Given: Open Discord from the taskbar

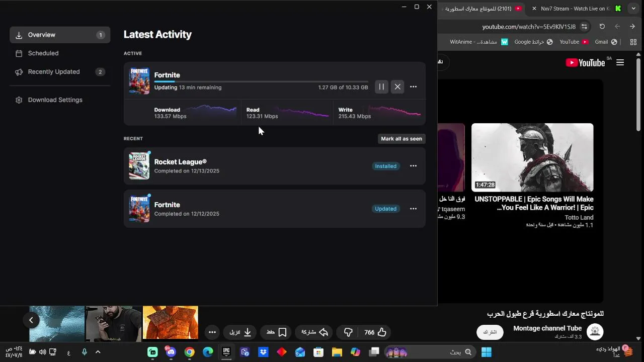Looking at the screenshot, I should (x=171, y=352).
